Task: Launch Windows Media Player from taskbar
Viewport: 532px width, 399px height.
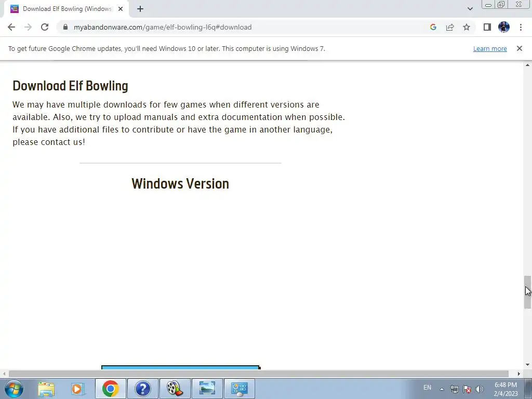Action: coord(77,389)
